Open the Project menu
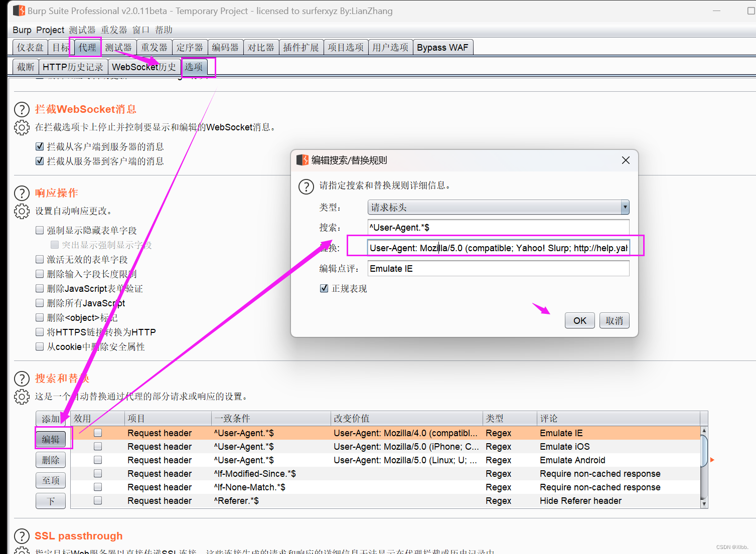 coord(50,30)
